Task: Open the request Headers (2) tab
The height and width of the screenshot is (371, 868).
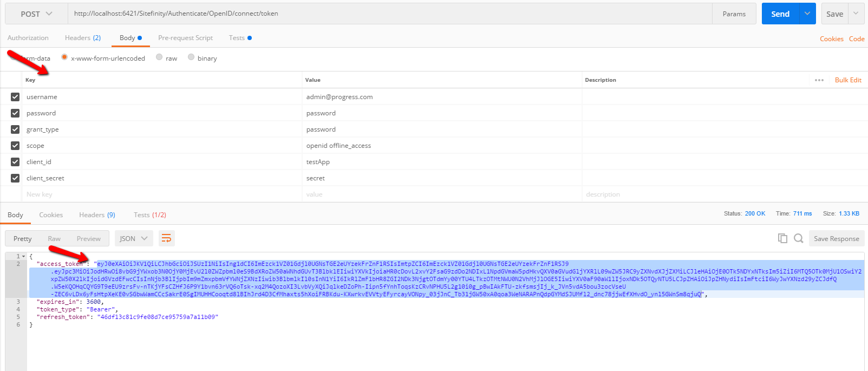Action: tap(83, 38)
